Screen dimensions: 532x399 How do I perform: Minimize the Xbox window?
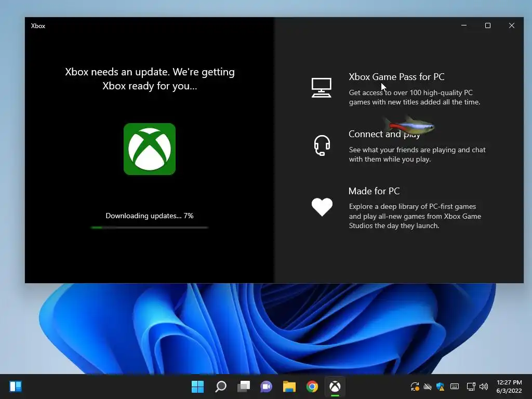point(464,25)
